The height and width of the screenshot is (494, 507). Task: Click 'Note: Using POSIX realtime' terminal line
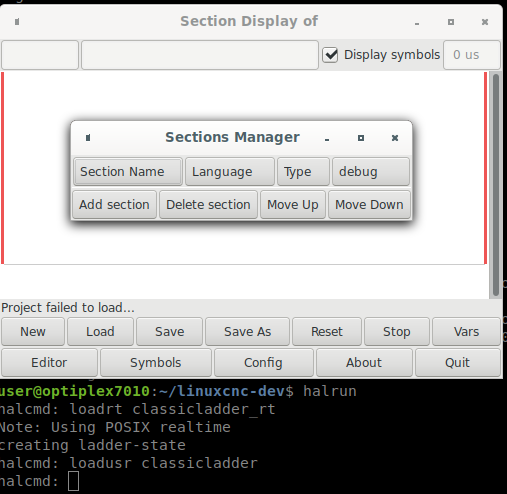point(115,427)
